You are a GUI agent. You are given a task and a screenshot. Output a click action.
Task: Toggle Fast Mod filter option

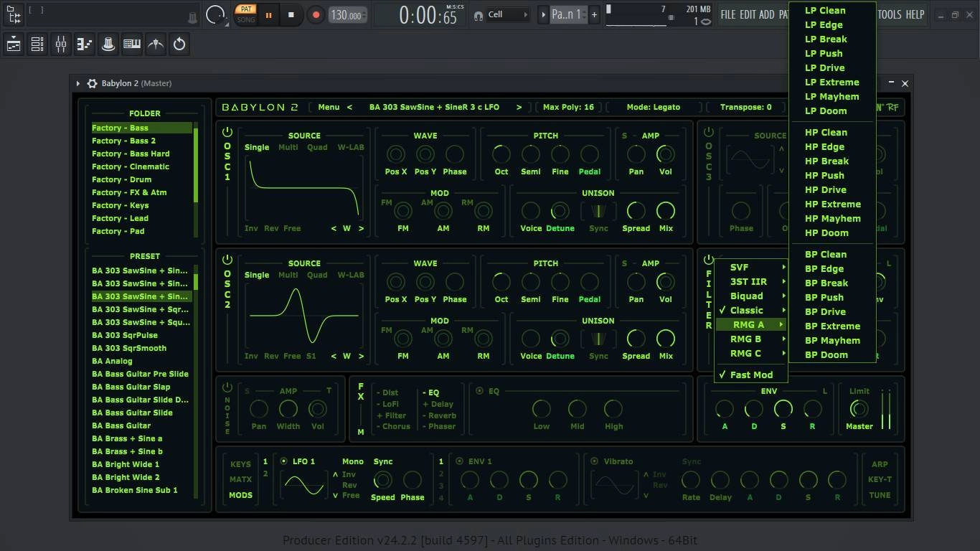click(x=751, y=375)
